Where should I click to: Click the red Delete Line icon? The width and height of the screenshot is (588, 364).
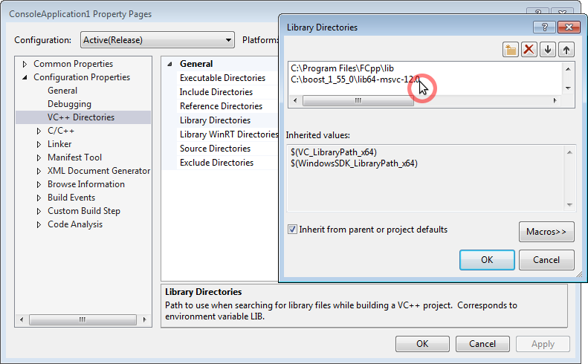[x=529, y=50]
